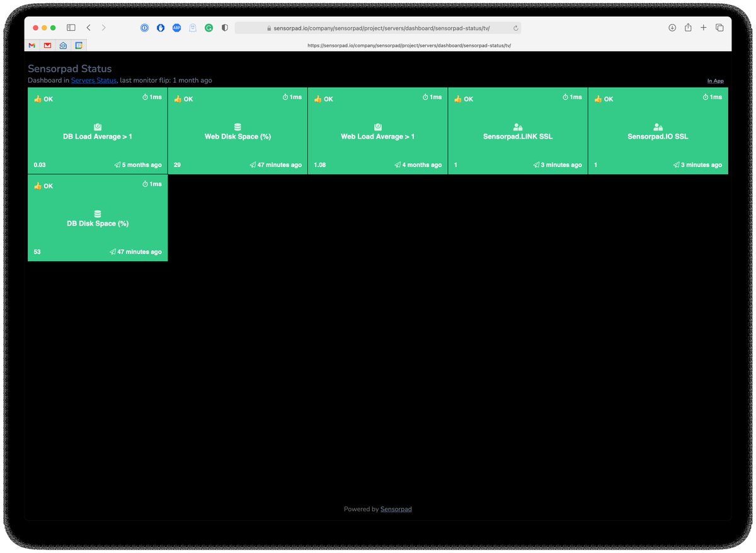Go back to the previous page
Screen dimensions: 756x553
[89, 28]
